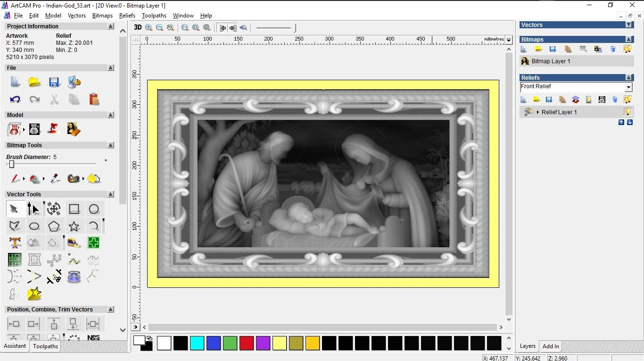The width and height of the screenshot is (644, 361).
Task: Click the Create Polygon tool
Action: (54, 226)
